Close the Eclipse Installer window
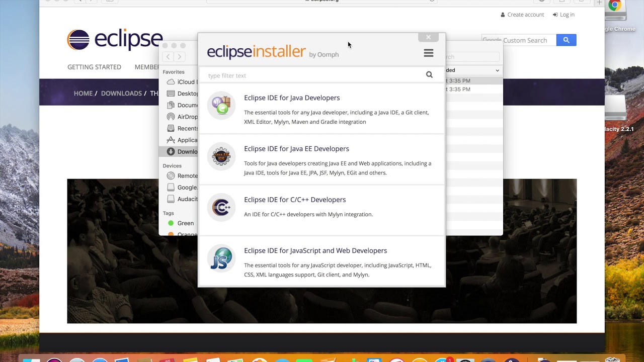Viewport: 644px width, 362px height. [428, 37]
